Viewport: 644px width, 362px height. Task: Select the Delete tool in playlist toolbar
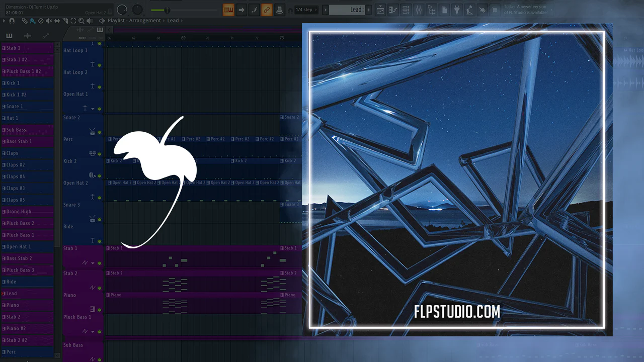click(x=41, y=21)
